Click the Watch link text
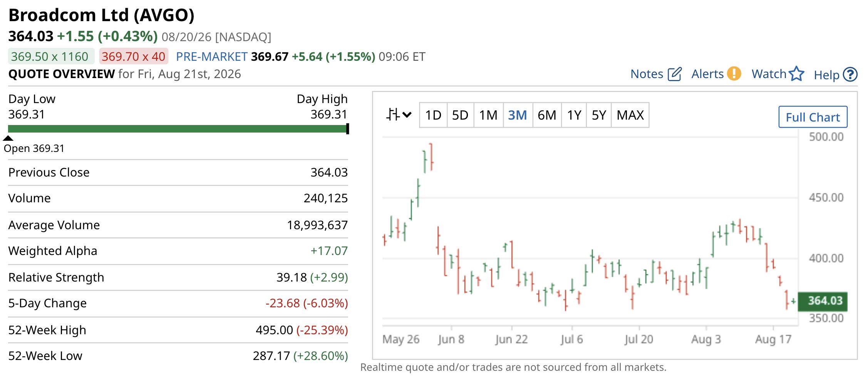The height and width of the screenshot is (380, 868). (x=769, y=74)
